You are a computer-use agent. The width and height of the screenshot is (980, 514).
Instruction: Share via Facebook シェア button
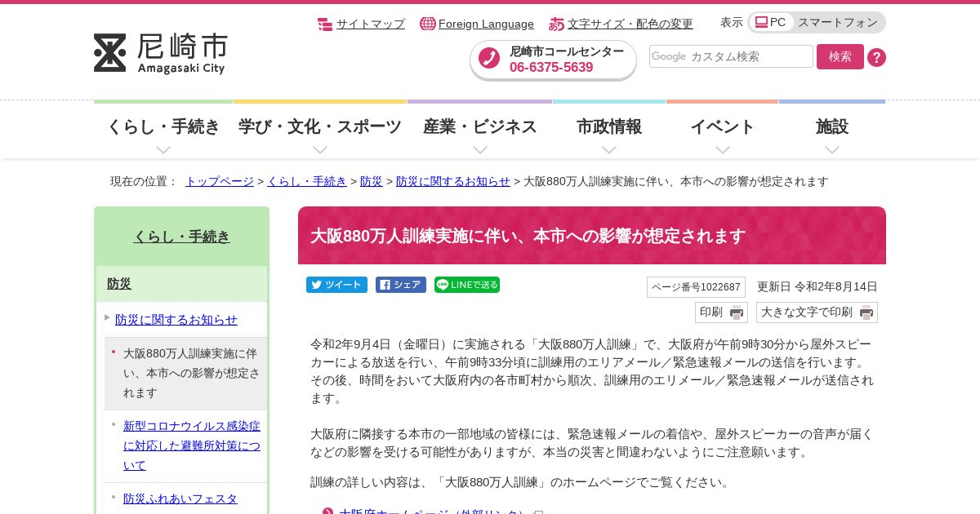click(x=401, y=285)
